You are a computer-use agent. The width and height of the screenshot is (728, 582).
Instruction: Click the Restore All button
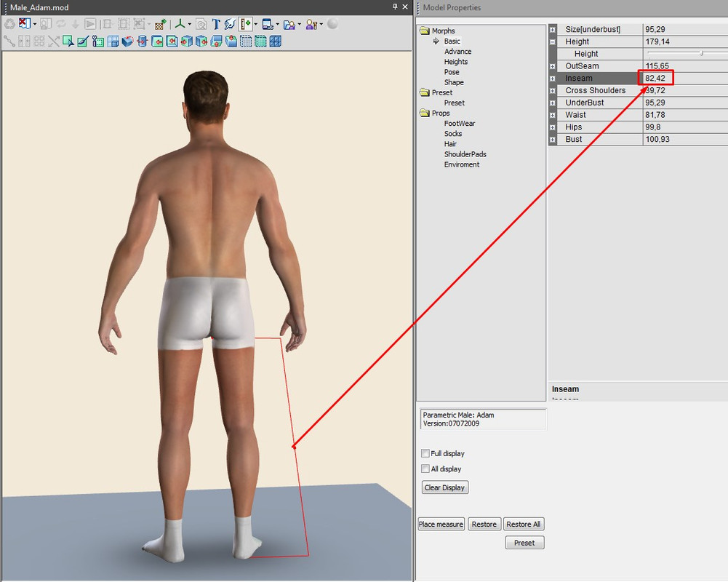click(x=523, y=524)
